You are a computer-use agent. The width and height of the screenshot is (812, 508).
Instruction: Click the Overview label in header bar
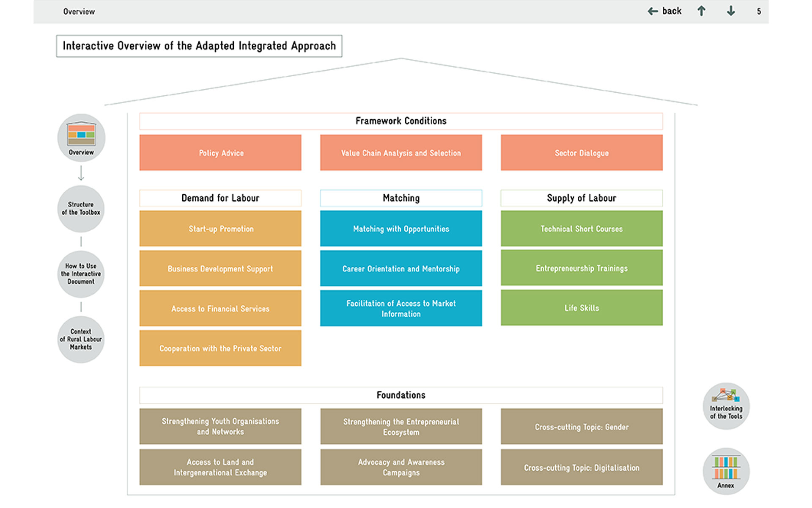[79, 11]
